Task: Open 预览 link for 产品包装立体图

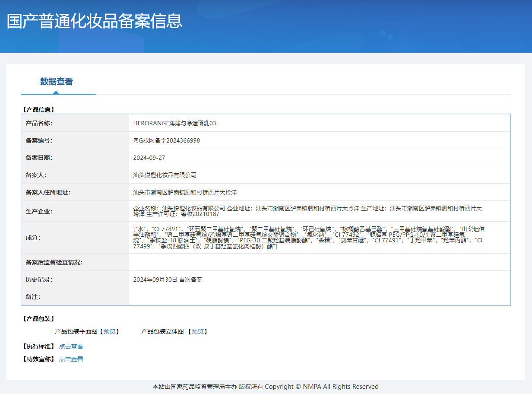Action: (198, 331)
